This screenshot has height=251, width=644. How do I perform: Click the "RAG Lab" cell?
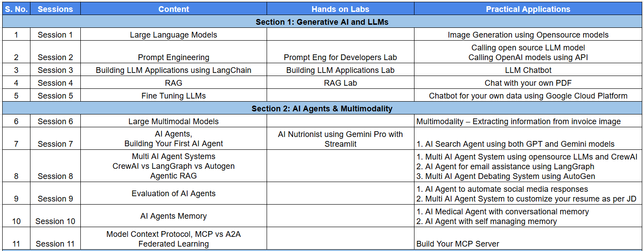[340, 83]
